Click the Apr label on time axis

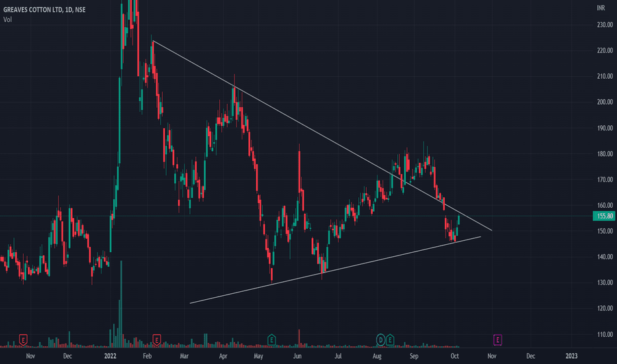[223, 356]
